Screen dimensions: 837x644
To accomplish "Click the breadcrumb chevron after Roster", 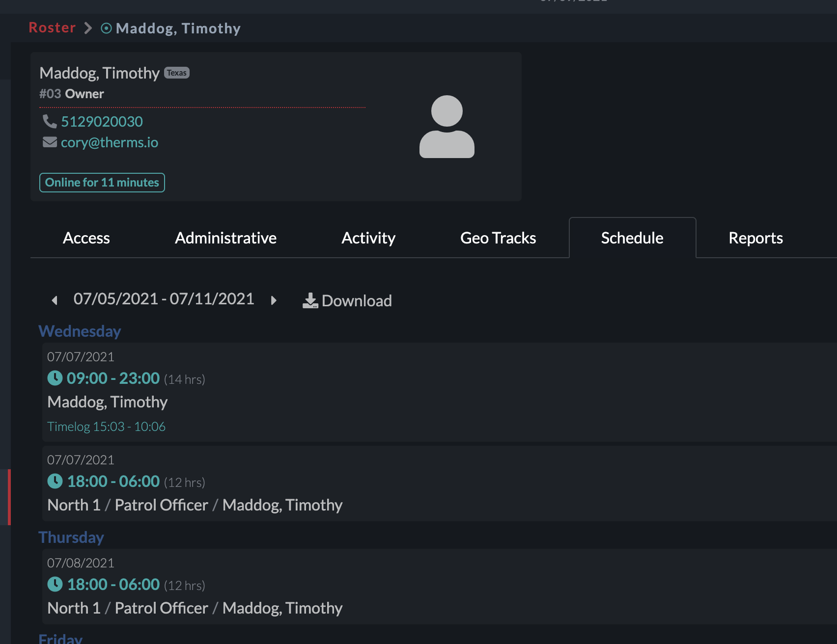I will click(x=88, y=28).
